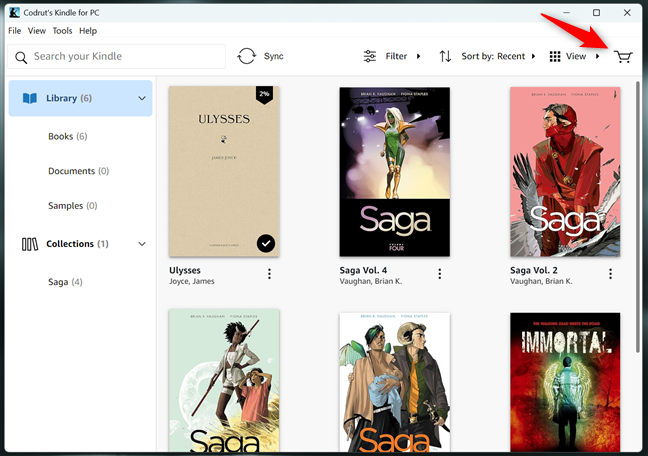Click author text Joyce, James
The height and width of the screenshot is (456, 648).
(192, 282)
